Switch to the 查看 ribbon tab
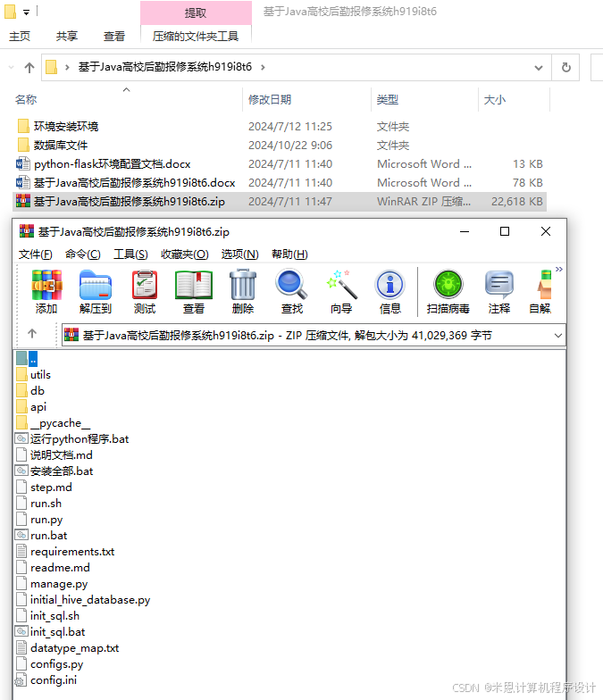This screenshot has width=603, height=700. click(114, 36)
